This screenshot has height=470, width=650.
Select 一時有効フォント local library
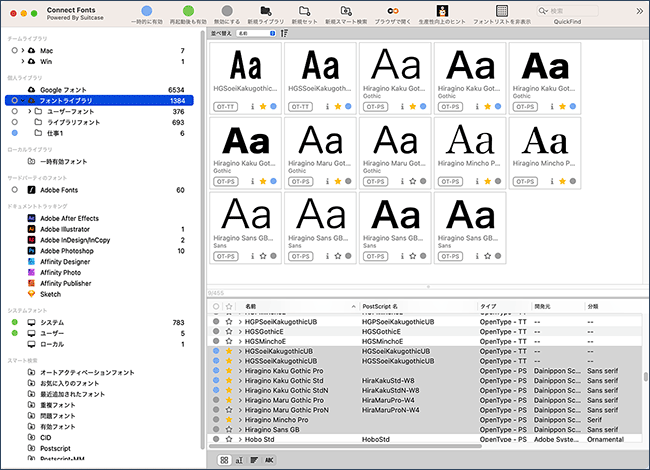pyautogui.click(x=63, y=161)
